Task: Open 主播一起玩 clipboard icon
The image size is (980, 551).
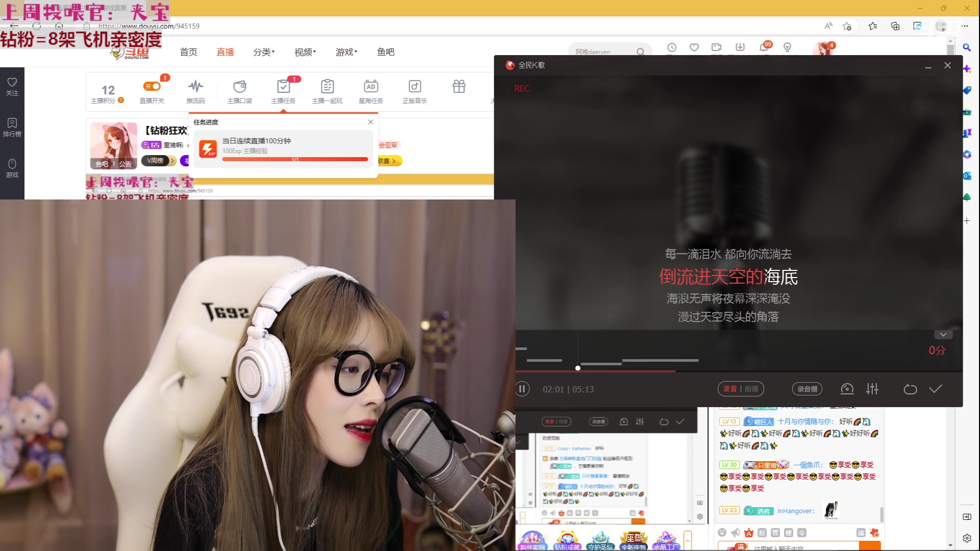Action: (x=327, y=87)
